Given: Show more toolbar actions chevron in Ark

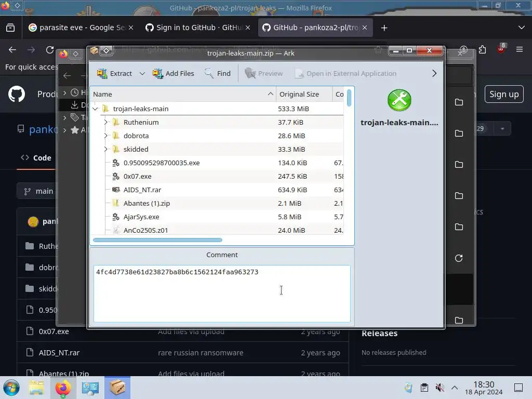Looking at the screenshot, I should [434, 73].
